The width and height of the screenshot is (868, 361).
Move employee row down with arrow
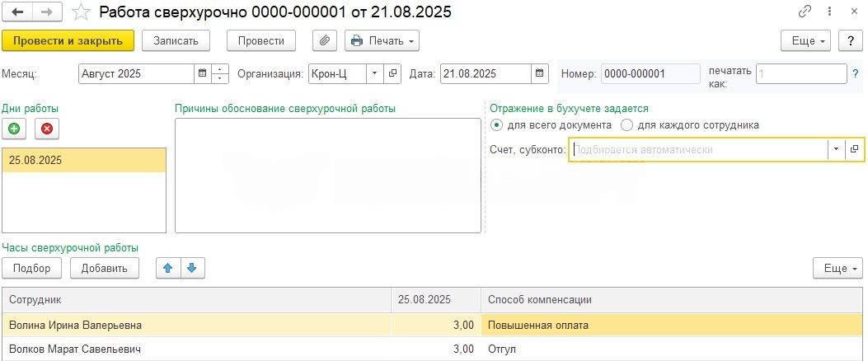pyautogui.click(x=192, y=268)
